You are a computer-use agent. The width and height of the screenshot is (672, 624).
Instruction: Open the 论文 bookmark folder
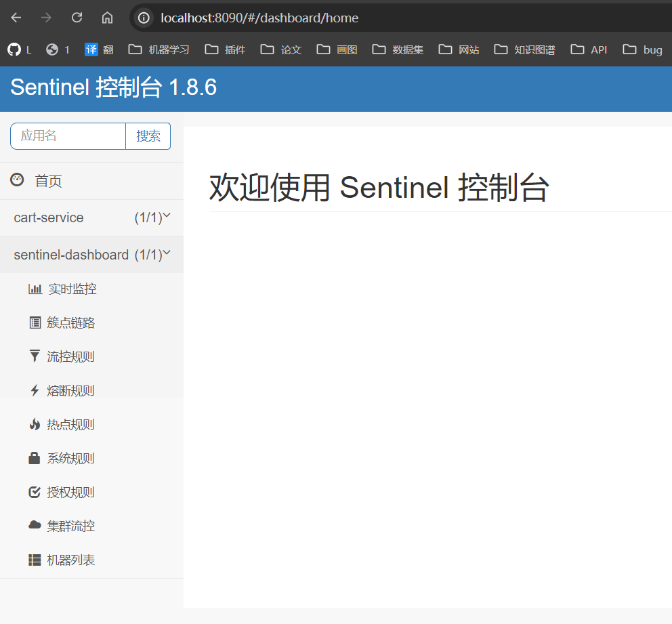click(x=280, y=49)
